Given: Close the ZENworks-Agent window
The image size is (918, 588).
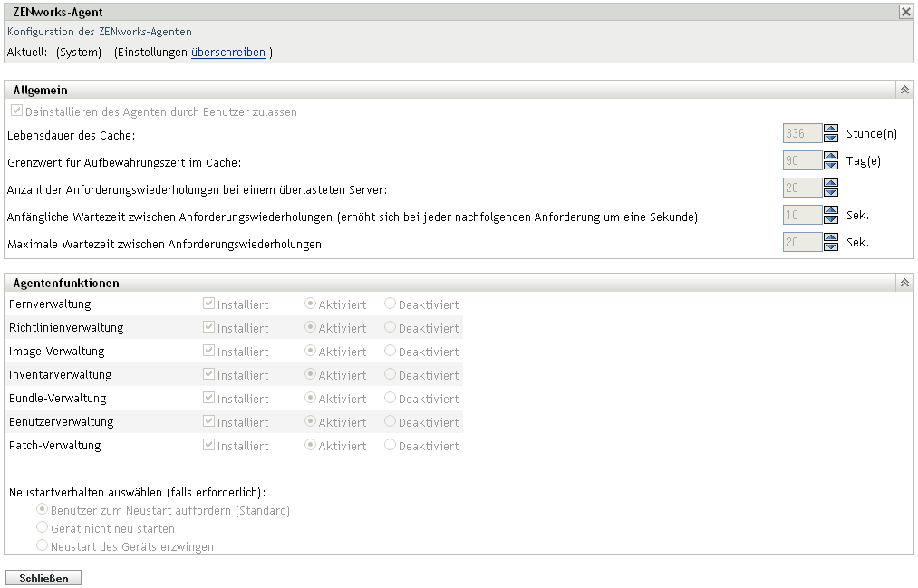Looking at the screenshot, I should (905, 12).
